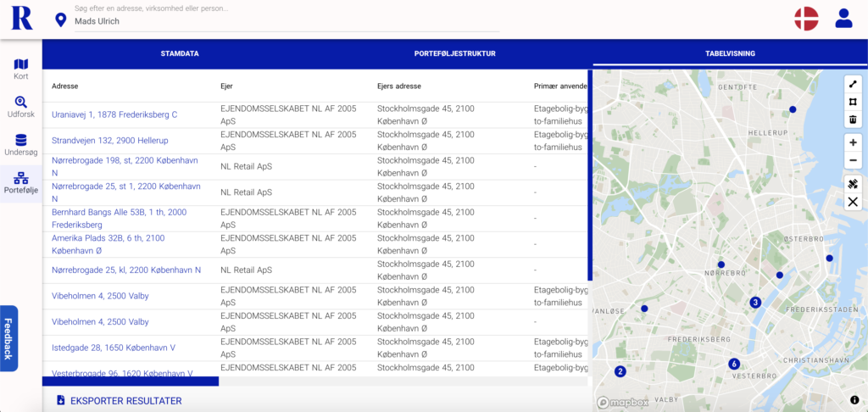The image size is (868, 412).
Task: Click map cluster marker labeled 6
Action: pos(734,365)
